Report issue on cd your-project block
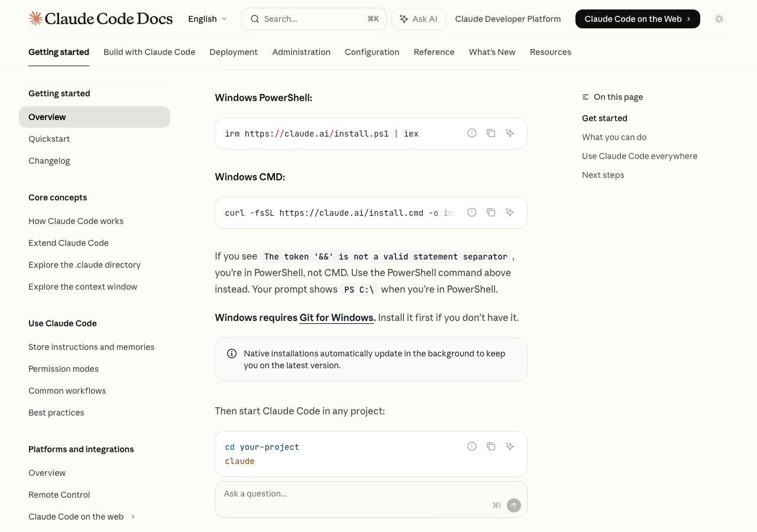Image resolution: width=757 pixels, height=532 pixels. point(472,446)
